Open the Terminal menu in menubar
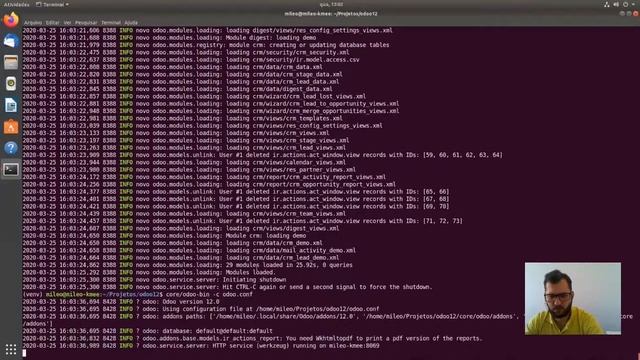This screenshot has width=640, height=360. [x=111, y=23]
